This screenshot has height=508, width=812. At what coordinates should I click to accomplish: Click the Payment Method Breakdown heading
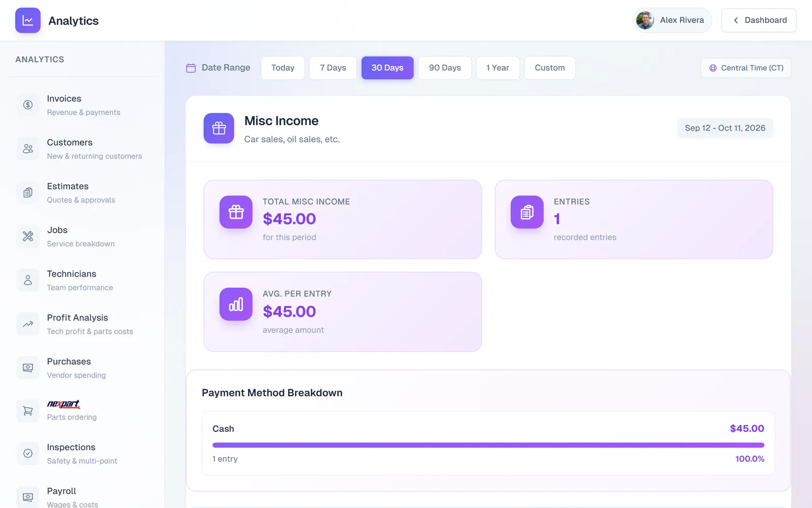tap(272, 393)
